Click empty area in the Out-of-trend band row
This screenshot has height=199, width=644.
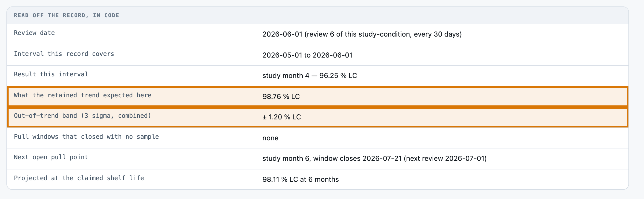456,117
